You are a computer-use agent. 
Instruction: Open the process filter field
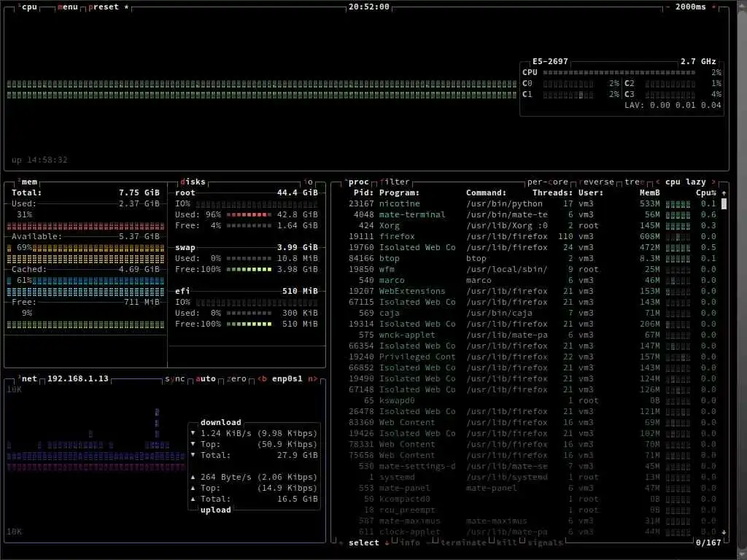(x=395, y=182)
